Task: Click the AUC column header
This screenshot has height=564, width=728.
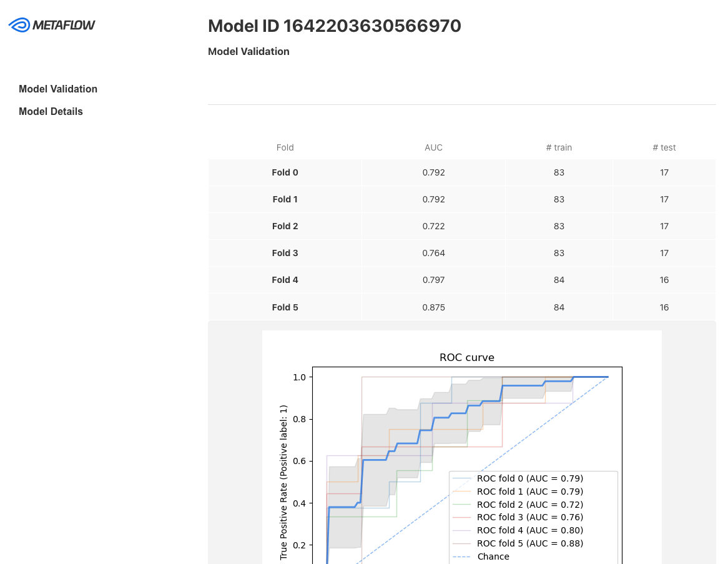Action: click(x=433, y=147)
